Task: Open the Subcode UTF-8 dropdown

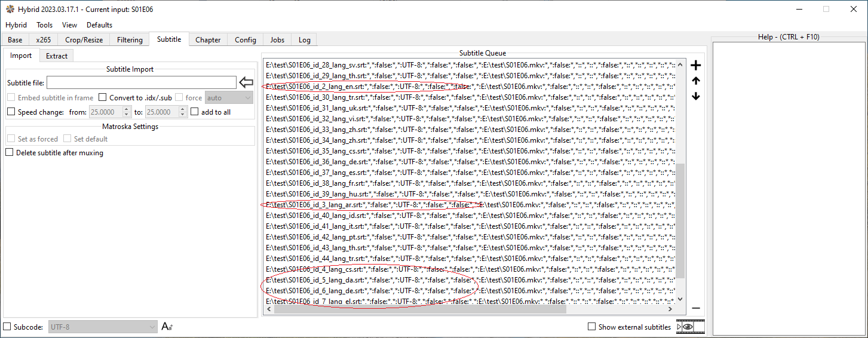Action: (x=102, y=327)
